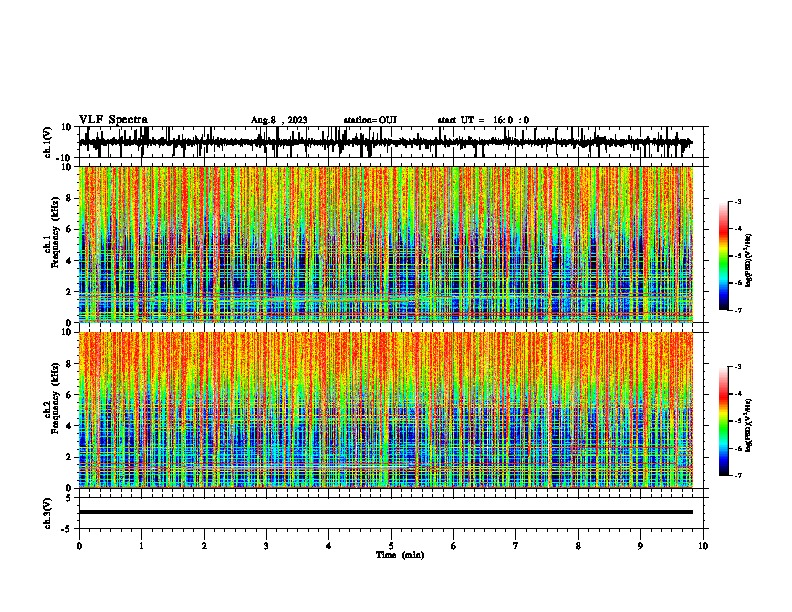The width and height of the screenshot is (792, 612).
Task: Click the "station=OUI" label
Action: click(370, 120)
